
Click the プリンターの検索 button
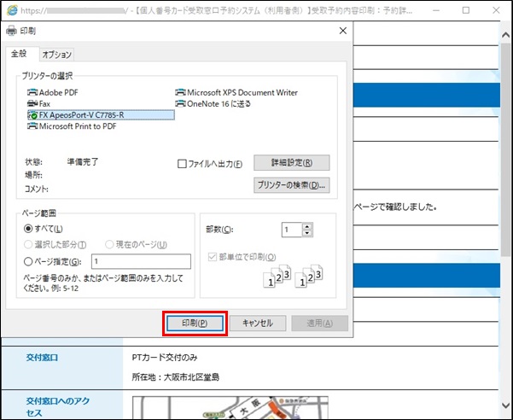point(291,185)
